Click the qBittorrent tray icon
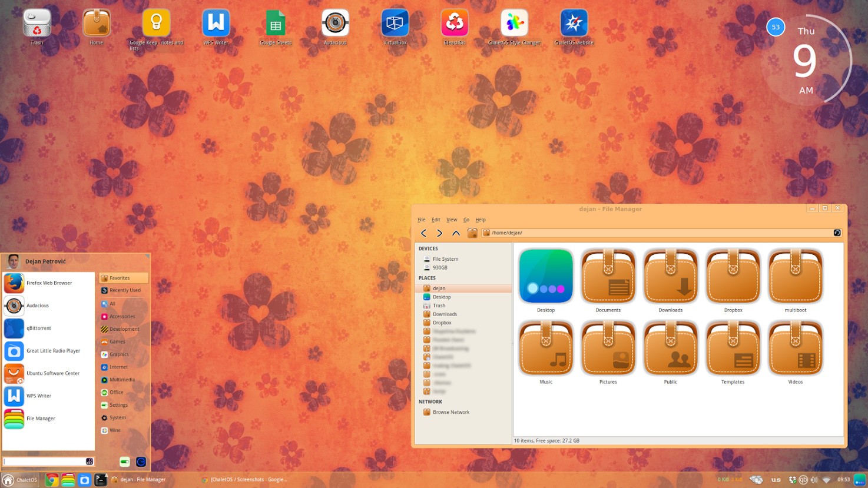Image resolution: width=868 pixels, height=488 pixels. point(803,479)
